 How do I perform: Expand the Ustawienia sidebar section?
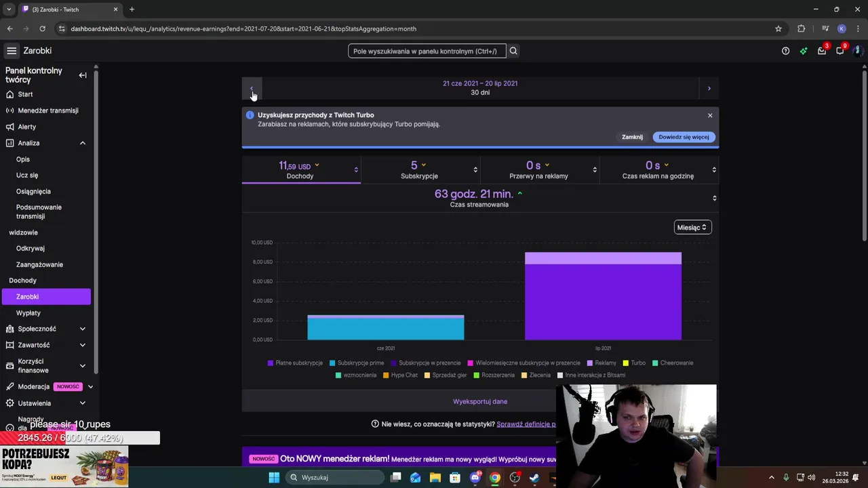tap(83, 403)
